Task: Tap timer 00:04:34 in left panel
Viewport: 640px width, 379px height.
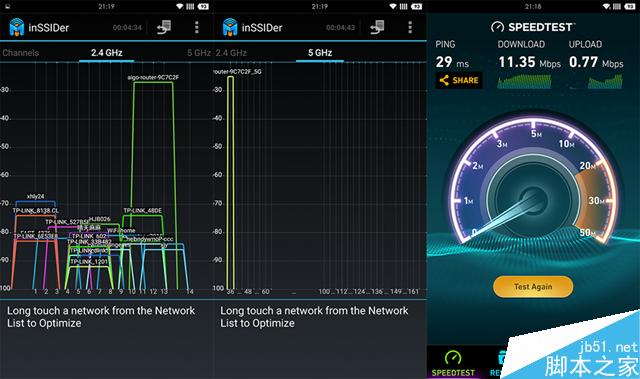Action: (x=127, y=28)
